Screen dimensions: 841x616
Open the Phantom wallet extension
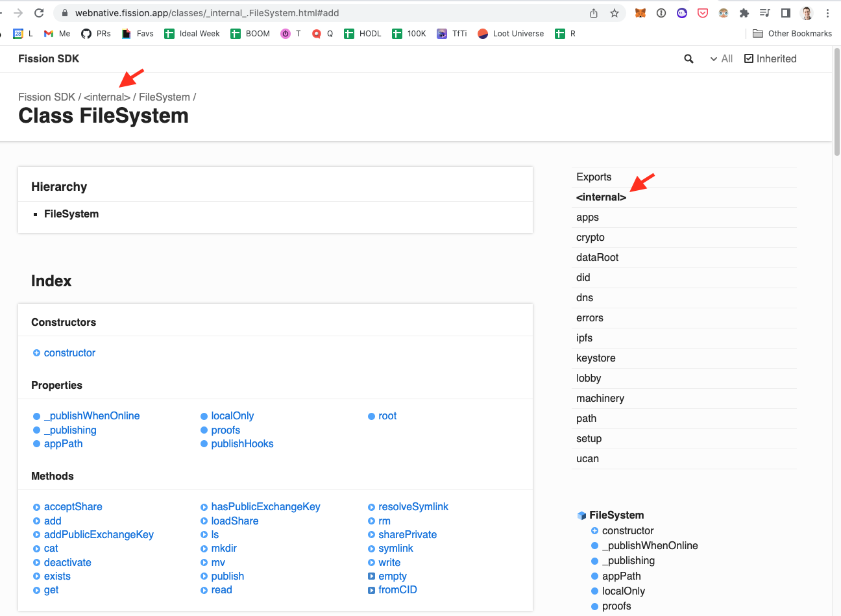pos(681,13)
